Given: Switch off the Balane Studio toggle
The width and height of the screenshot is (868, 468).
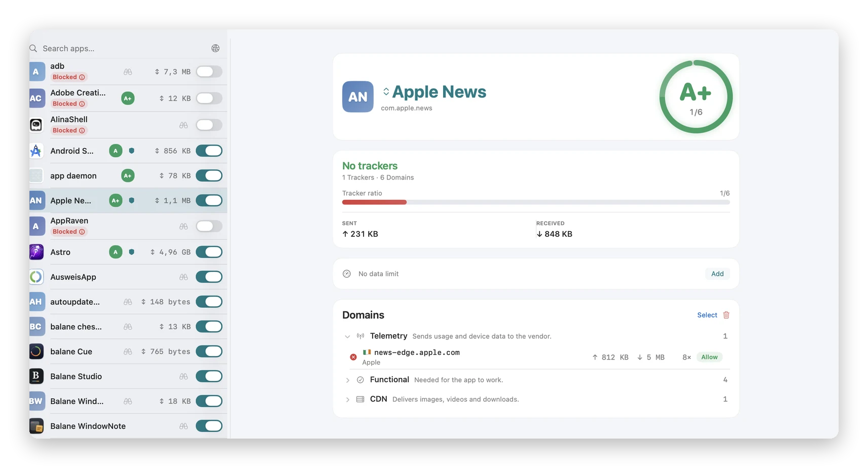Looking at the screenshot, I should (x=209, y=376).
